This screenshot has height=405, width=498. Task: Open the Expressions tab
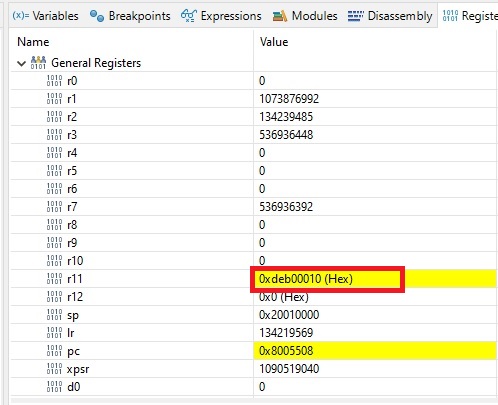tap(221, 16)
